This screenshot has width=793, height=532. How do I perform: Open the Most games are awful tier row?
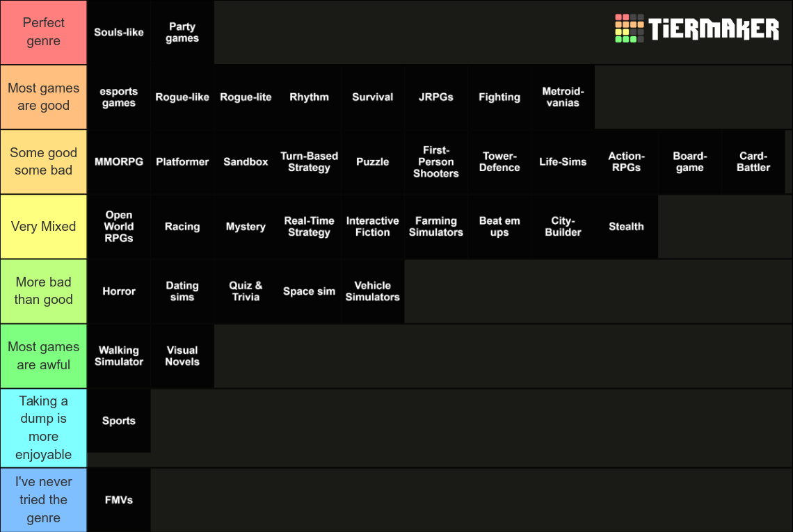43,355
